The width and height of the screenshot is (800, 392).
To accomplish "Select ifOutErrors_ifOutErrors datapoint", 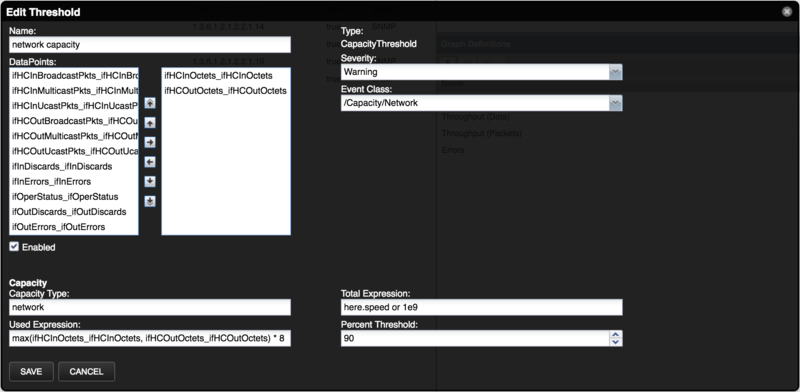I will pos(74,227).
